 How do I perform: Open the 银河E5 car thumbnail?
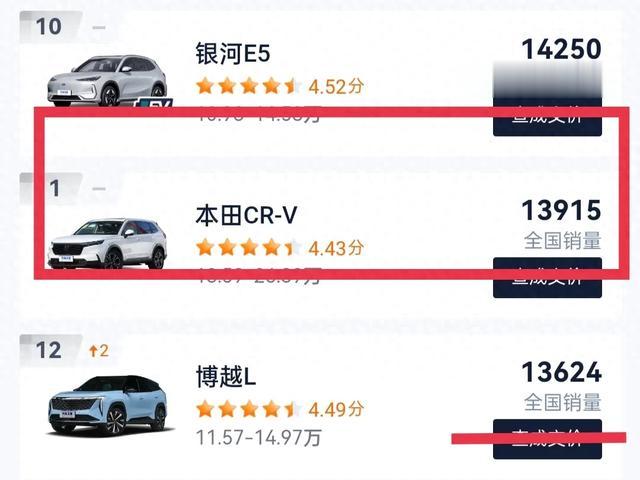tap(107, 78)
